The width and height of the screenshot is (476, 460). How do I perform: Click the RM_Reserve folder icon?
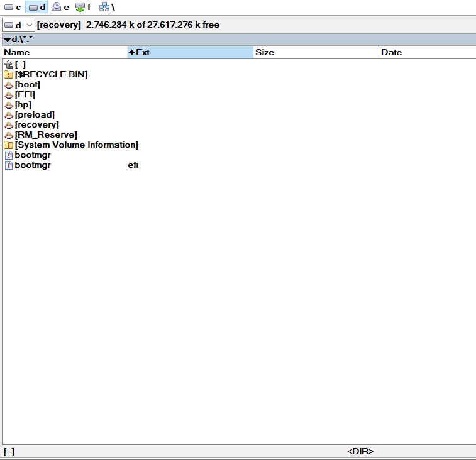coord(9,134)
